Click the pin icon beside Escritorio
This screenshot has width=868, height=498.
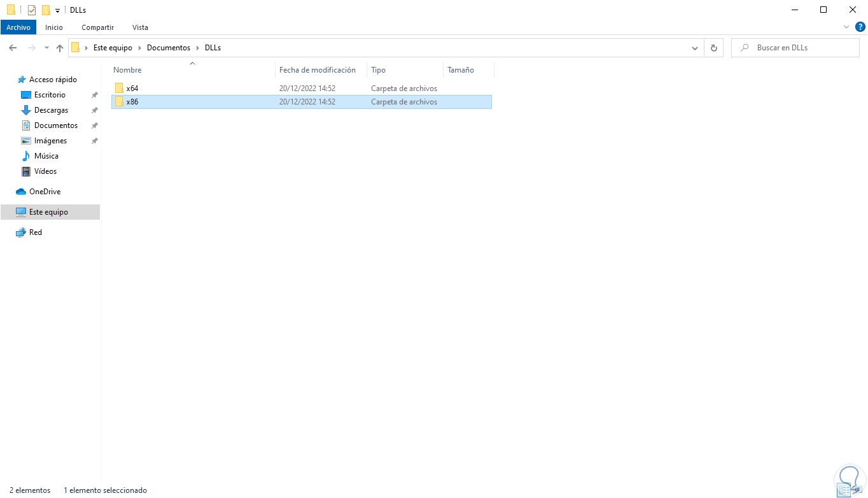[94, 95]
